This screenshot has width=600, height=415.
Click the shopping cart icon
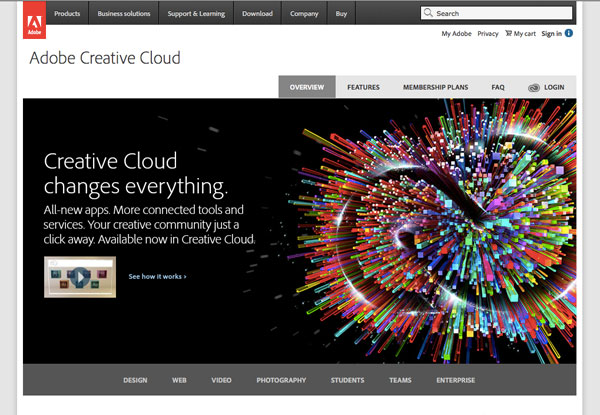pyautogui.click(x=509, y=33)
